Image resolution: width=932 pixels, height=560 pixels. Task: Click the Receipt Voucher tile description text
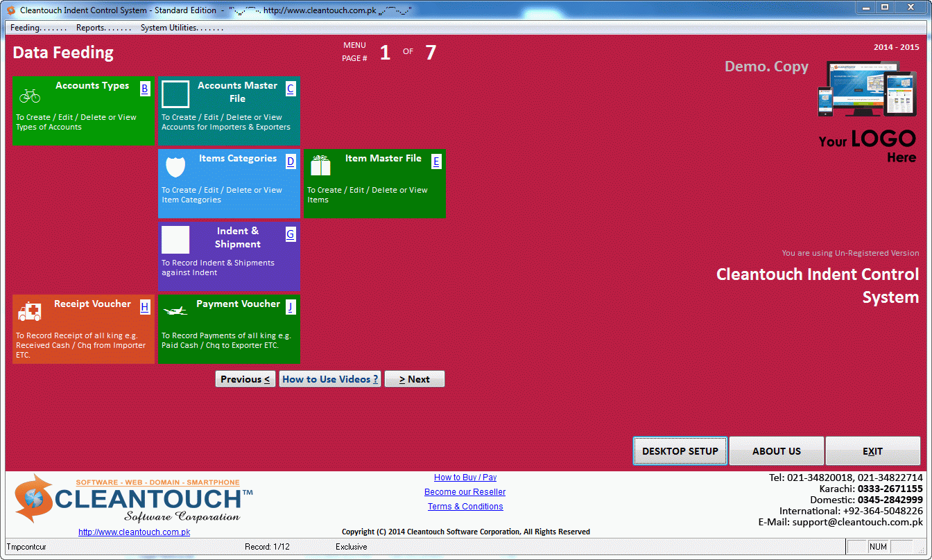click(81, 345)
